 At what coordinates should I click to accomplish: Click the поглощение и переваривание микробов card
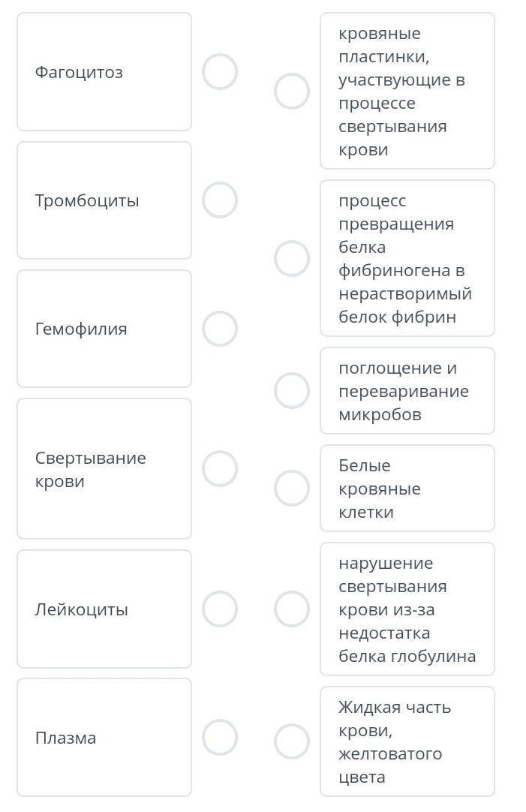pos(407,391)
